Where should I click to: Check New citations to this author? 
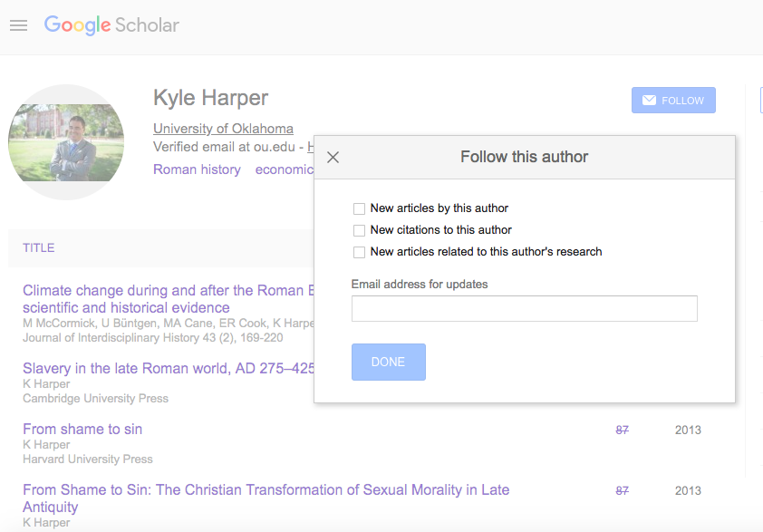click(x=360, y=230)
